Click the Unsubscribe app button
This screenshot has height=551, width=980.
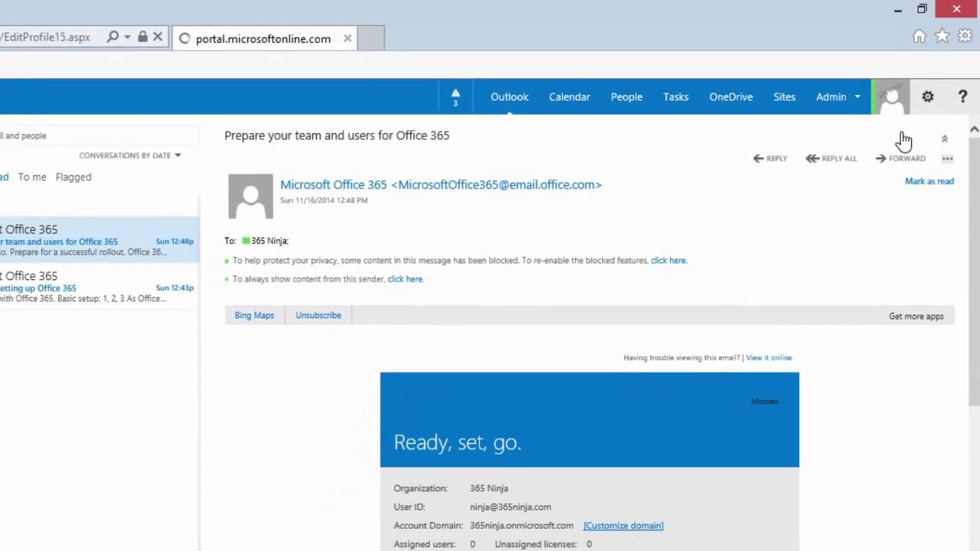[x=318, y=315]
